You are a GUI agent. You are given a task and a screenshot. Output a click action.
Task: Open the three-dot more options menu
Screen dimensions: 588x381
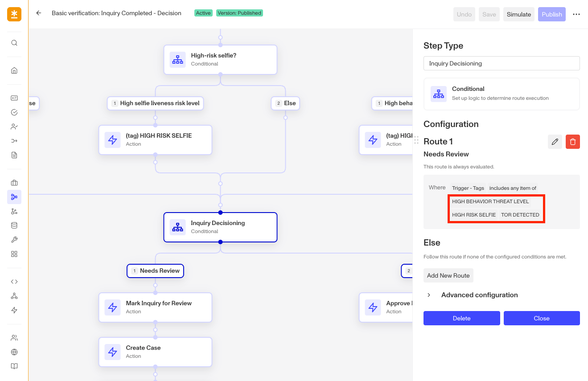tap(576, 14)
